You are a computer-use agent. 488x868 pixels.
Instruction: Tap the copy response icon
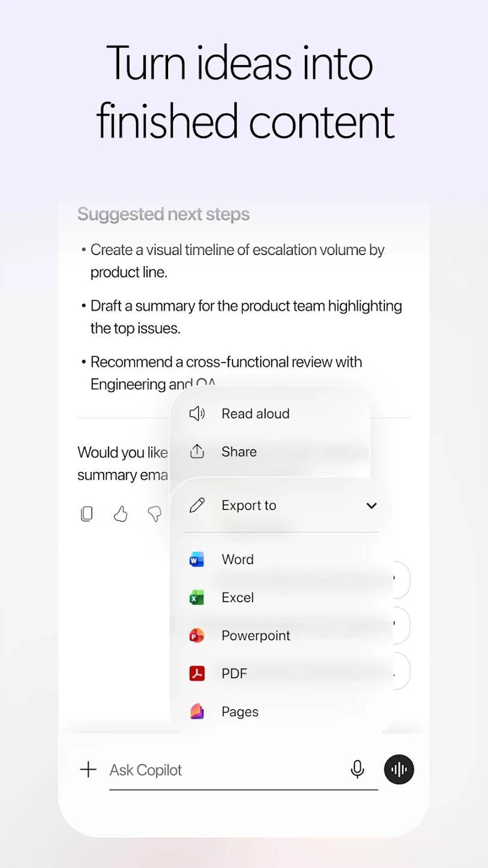(87, 514)
